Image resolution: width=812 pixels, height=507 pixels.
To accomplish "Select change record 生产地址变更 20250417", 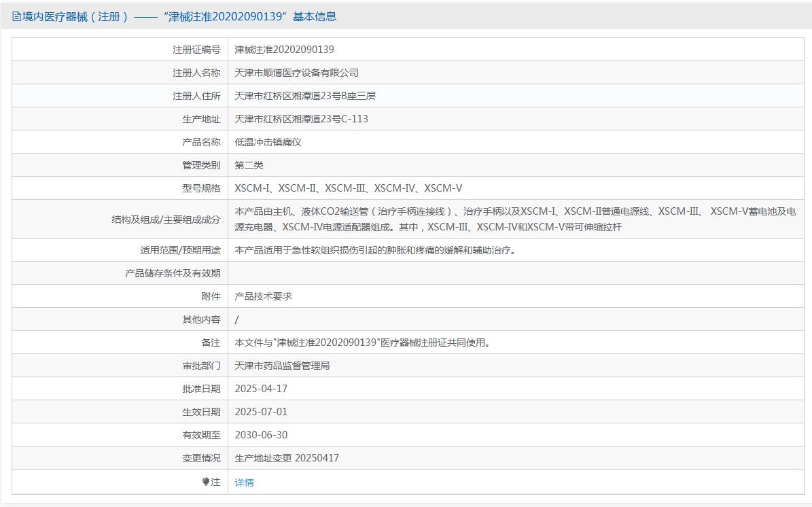I will tap(287, 458).
